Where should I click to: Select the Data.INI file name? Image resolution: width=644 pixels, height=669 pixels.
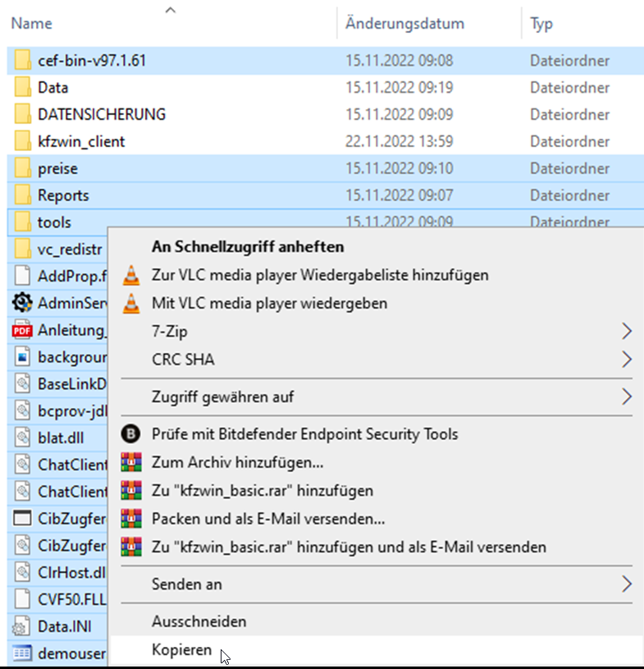click(64, 626)
